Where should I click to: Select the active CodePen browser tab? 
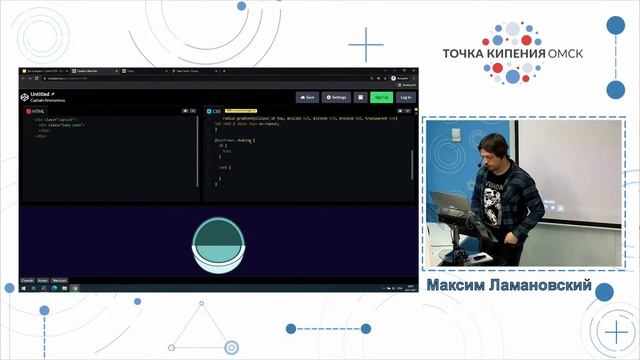coord(95,71)
